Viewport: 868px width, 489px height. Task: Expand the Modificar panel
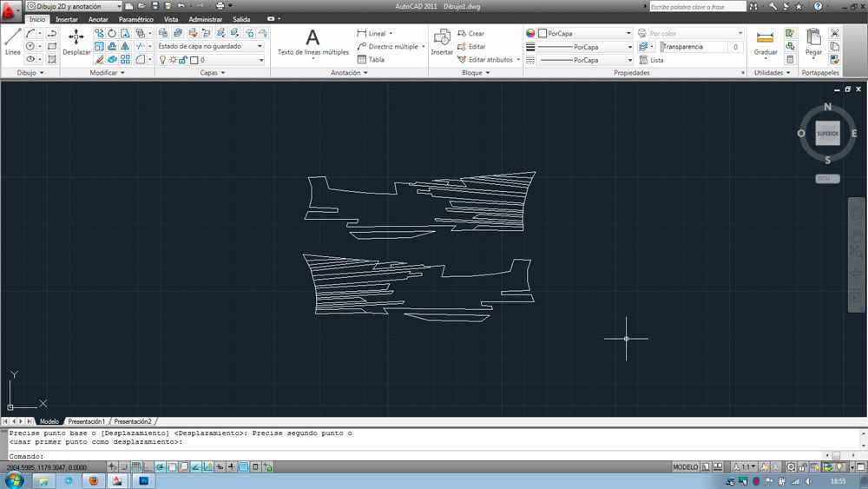(x=107, y=73)
